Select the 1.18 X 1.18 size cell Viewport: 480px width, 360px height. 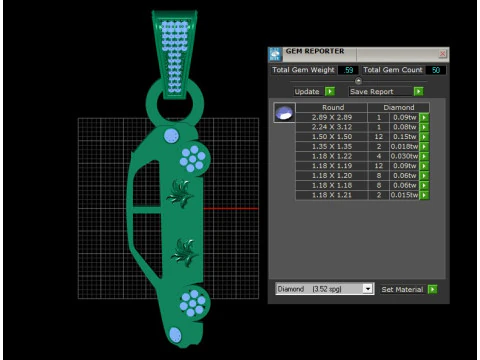tap(332, 185)
